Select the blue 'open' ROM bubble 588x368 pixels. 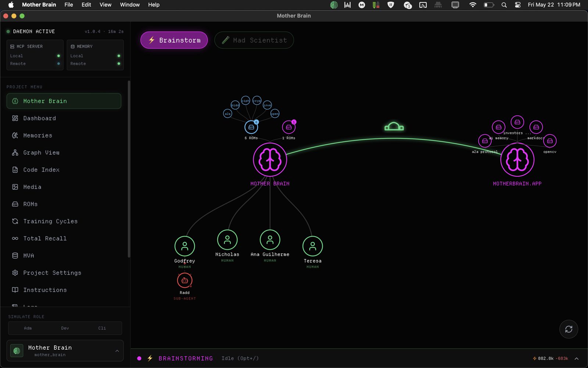pyautogui.click(x=275, y=114)
